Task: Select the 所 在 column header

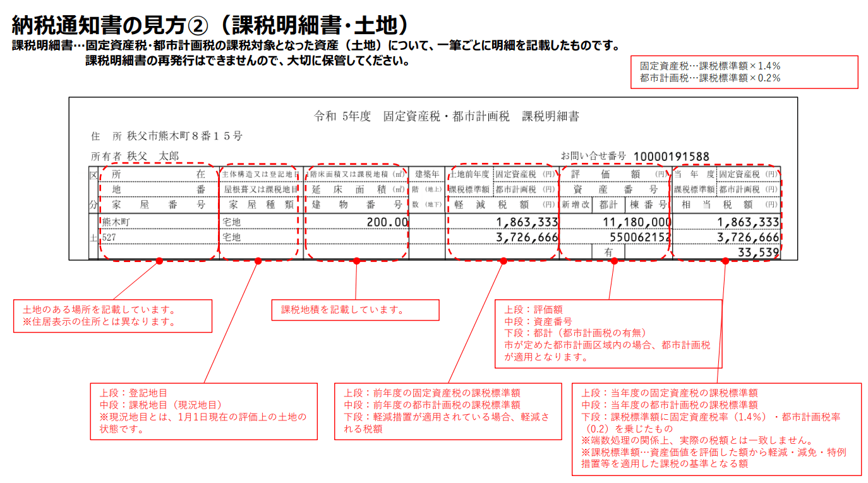Action: point(159,174)
